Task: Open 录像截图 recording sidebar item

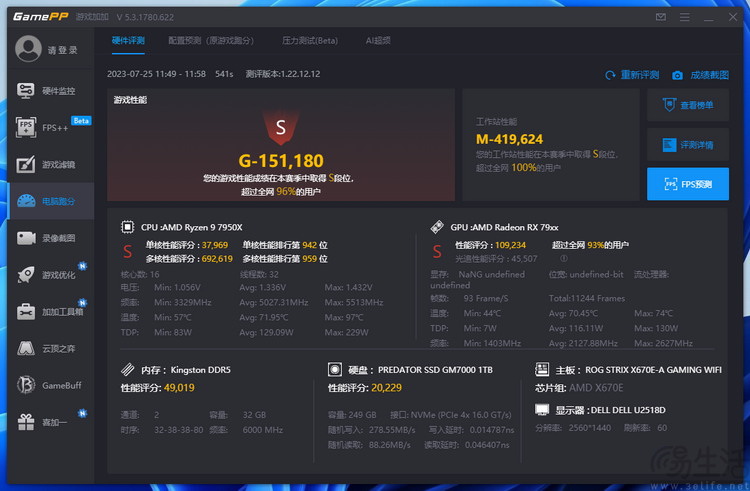Action: [50, 238]
